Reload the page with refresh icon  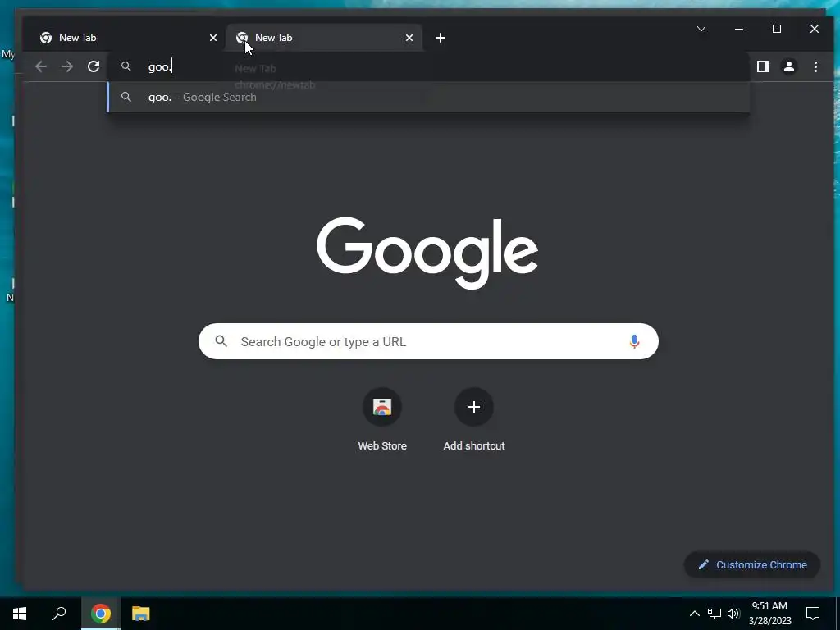[94, 66]
